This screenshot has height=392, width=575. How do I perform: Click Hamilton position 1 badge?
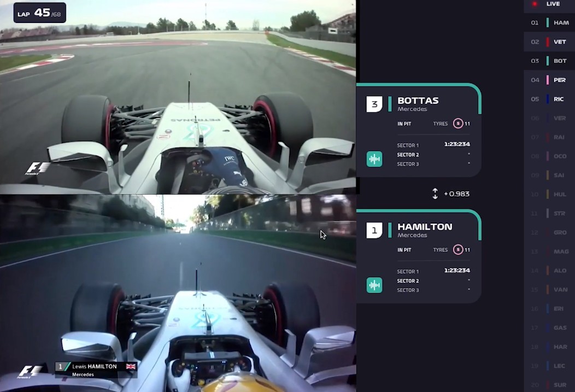coord(374,230)
